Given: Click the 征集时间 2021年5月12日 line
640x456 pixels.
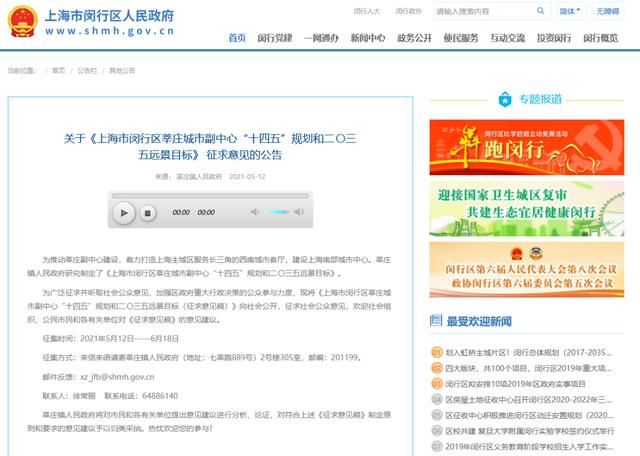Looking at the screenshot, I should point(111,338).
